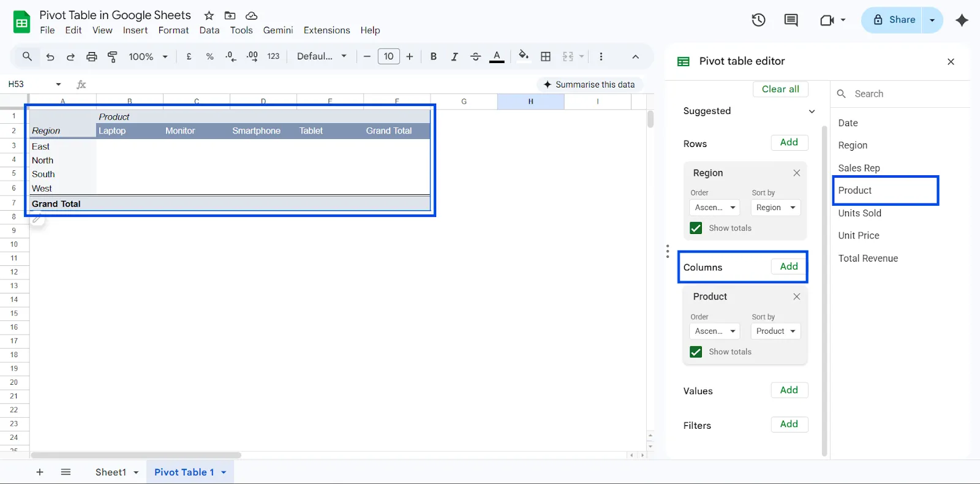Screen dimensions: 980x484
Task: Open the Extensions menu
Action: click(x=326, y=30)
